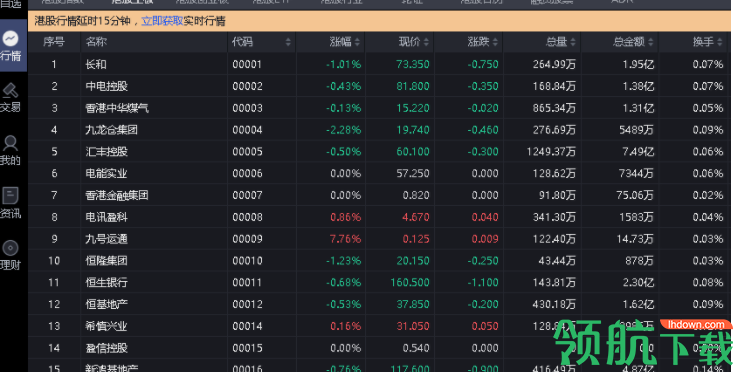Select the 香港金融集团 stock row
This screenshot has height=372, width=733.
click(379, 195)
